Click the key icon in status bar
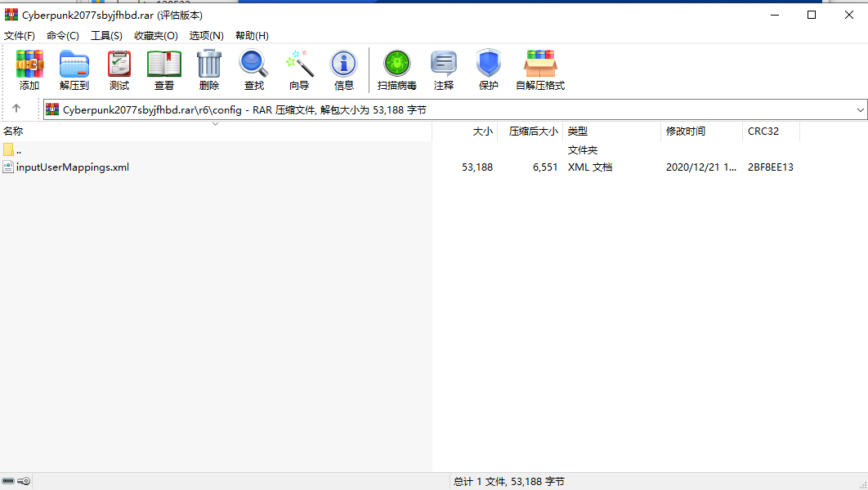Viewport: 868px width, 490px height. point(24,481)
